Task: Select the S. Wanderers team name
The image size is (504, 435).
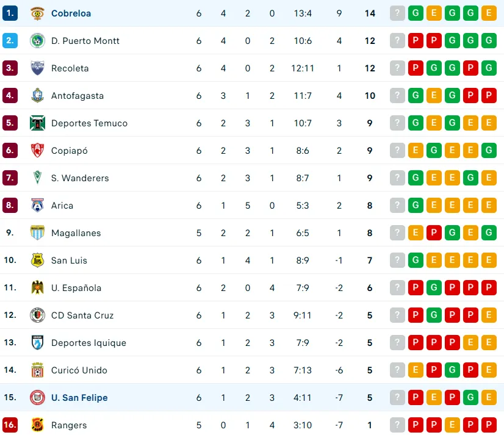Action: (80, 178)
